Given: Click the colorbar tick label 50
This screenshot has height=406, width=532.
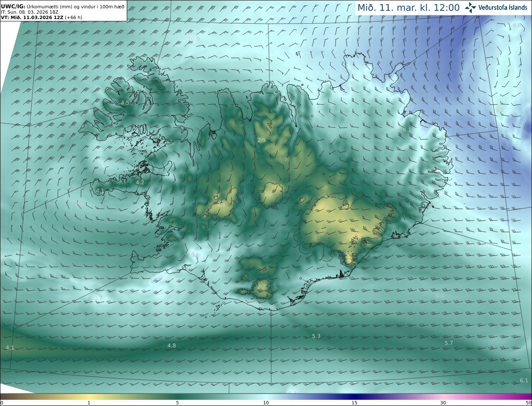Looking at the screenshot, I should (528, 403).
